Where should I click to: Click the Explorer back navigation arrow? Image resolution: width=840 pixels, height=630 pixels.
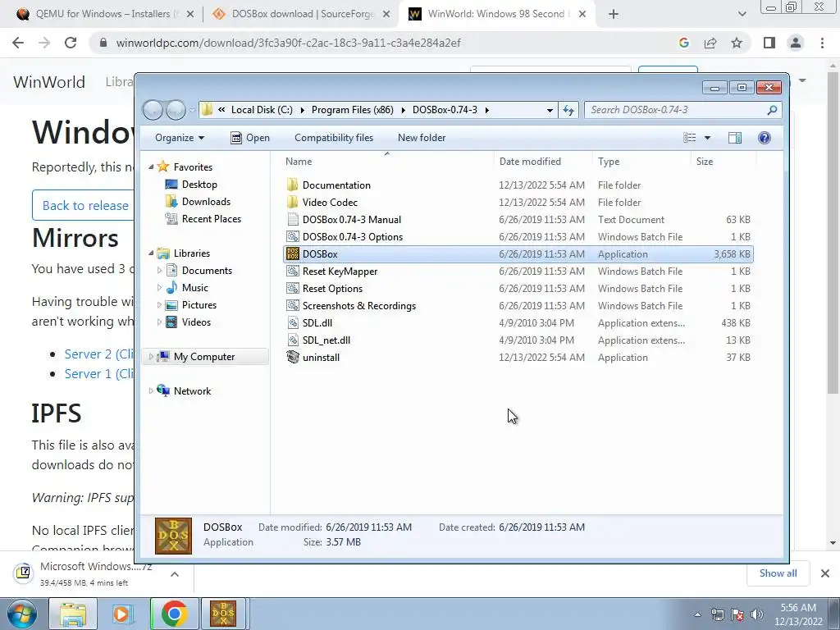(x=153, y=110)
